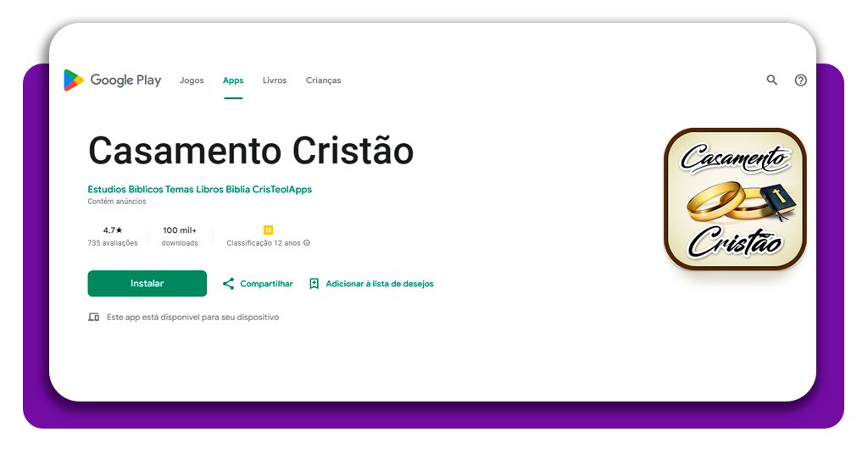The height and width of the screenshot is (454, 868).
Task: Open the search magnifier icon
Action: [771, 80]
